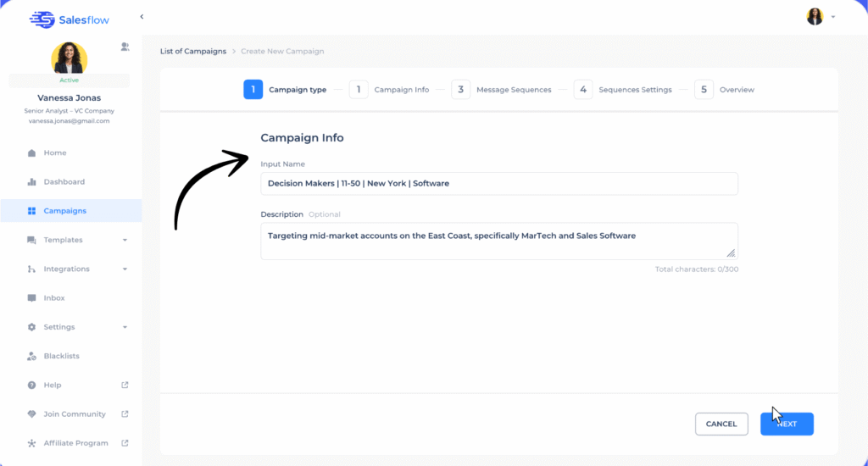868x466 pixels.
Task: Click the user switch icon beside avatar
Action: coord(125,47)
